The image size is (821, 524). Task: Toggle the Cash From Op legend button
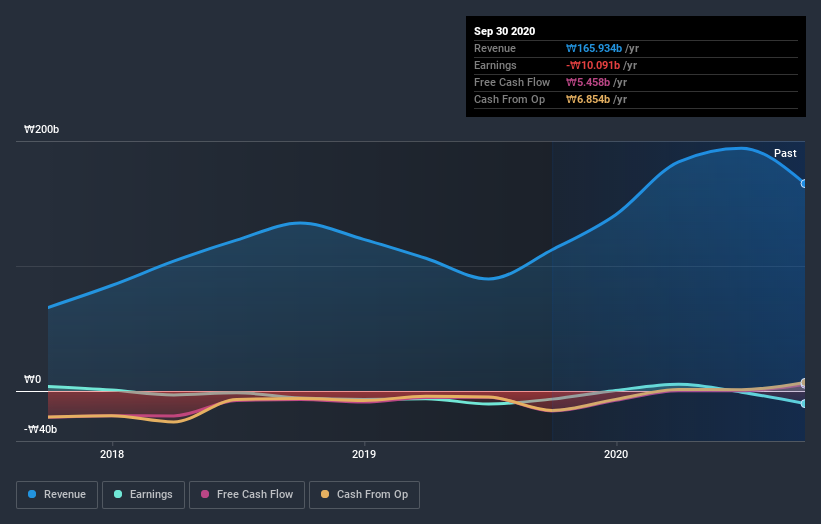pos(364,495)
